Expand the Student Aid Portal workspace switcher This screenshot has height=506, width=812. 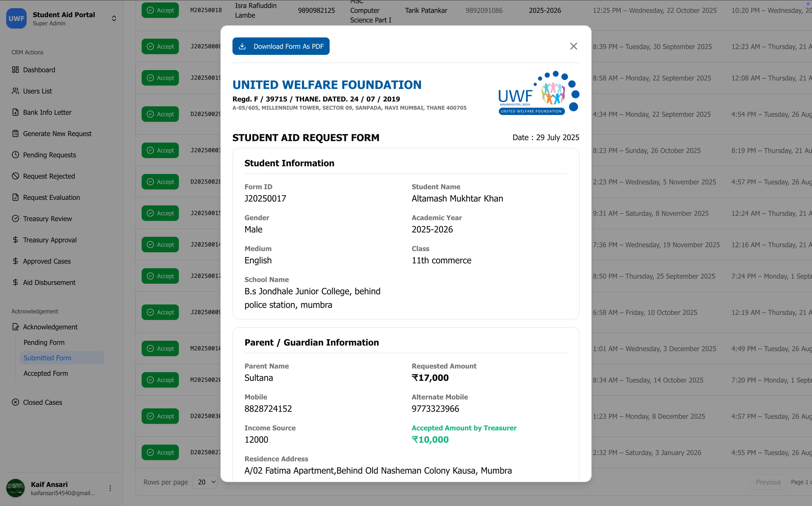(114, 18)
